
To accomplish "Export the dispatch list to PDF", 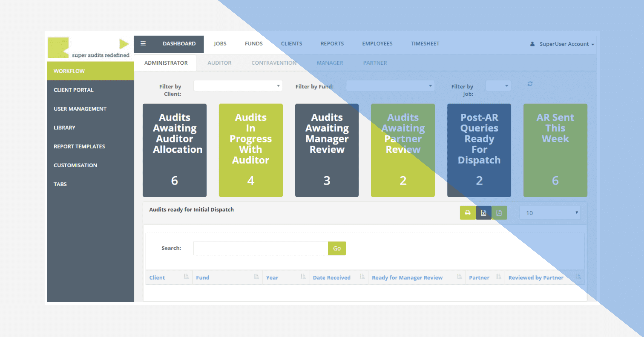I will [499, 213].
